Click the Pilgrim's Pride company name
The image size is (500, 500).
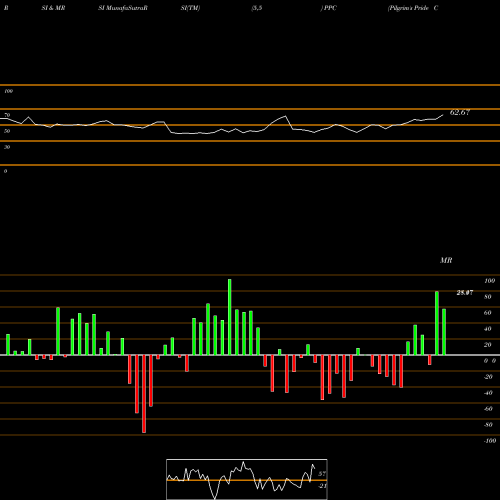click(409, 8)
